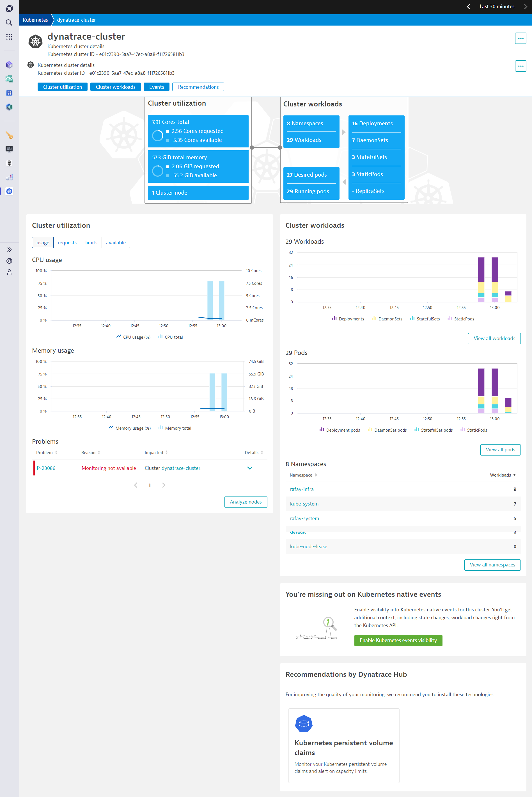Image resolution: width=532 pixels, height=797 pixels.
Task: Toggle Memory total legend series
Action: [175, 428]
